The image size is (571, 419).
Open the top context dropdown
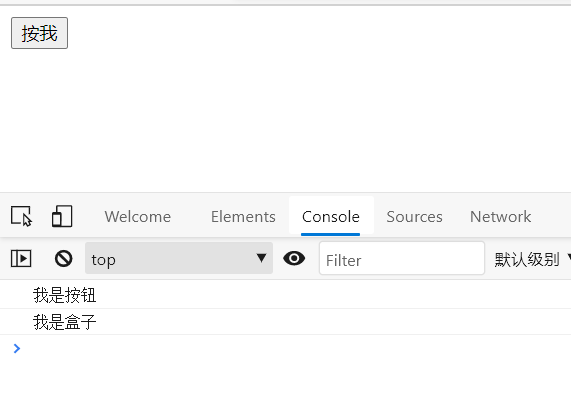[x=179, y=258]
